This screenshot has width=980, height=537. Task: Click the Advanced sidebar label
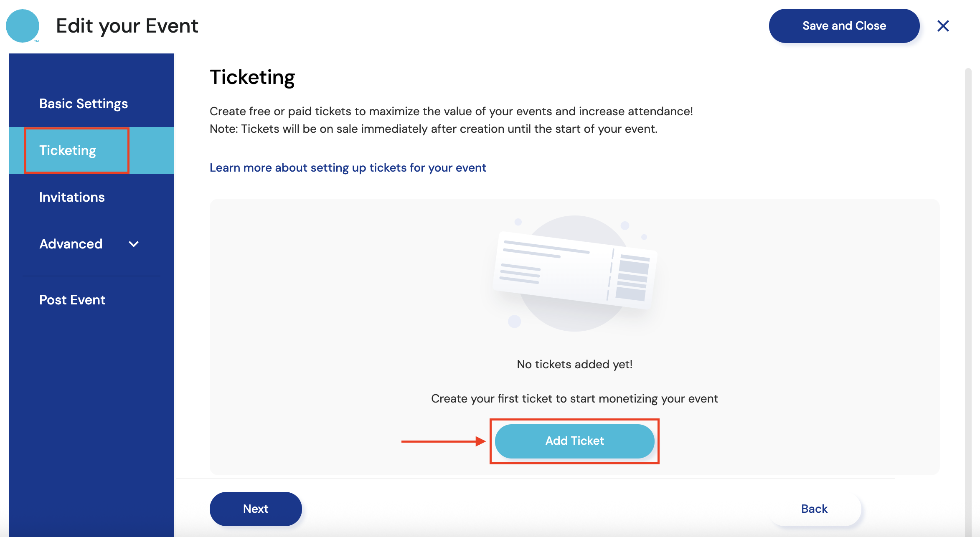[71, 244]
